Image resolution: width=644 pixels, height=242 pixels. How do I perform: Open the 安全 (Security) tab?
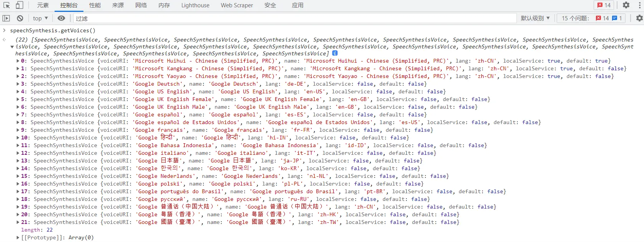point(270,5)
